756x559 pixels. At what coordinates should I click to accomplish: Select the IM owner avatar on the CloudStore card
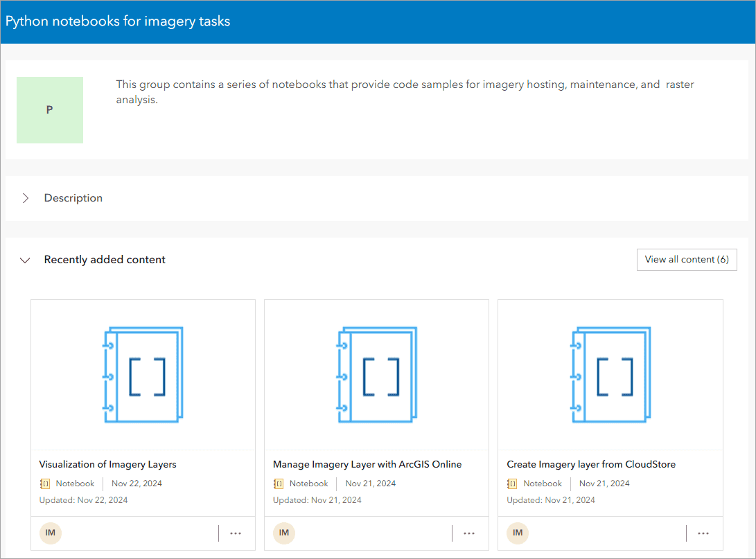517,533
